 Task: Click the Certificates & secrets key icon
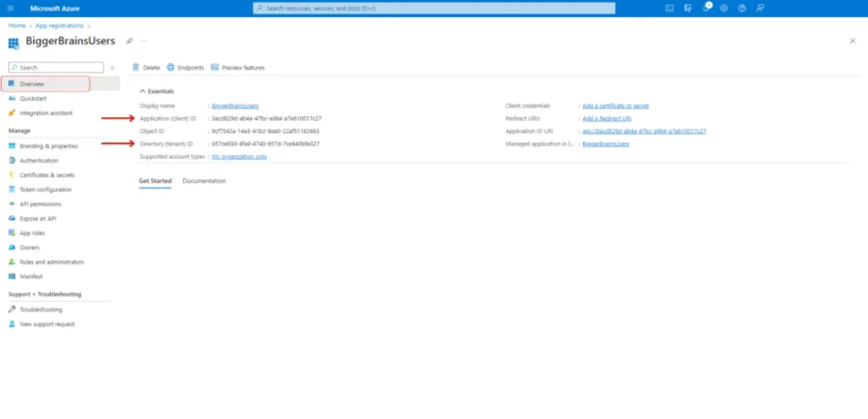click(12, 175)
